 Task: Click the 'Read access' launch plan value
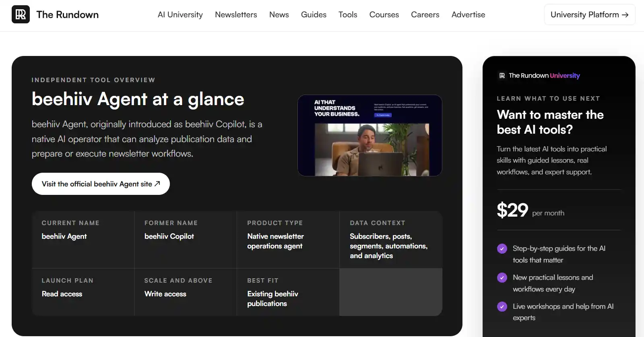pyautogui.click(x=62, y=294)
